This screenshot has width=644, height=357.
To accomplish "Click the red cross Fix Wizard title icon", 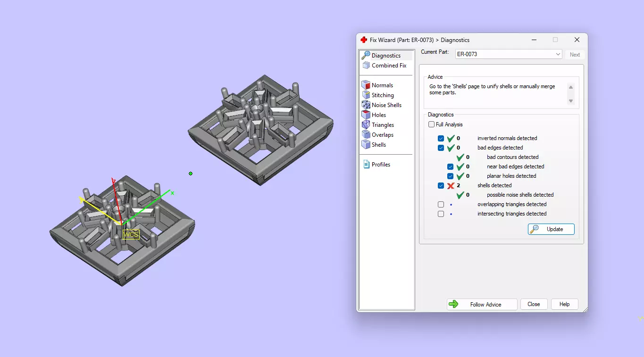I will pos(364,40).
